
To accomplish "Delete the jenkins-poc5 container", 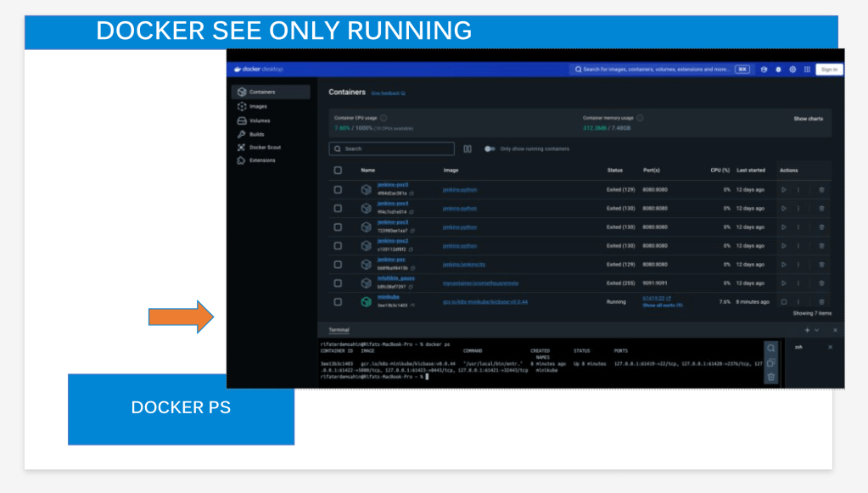I will coord(821,190).
